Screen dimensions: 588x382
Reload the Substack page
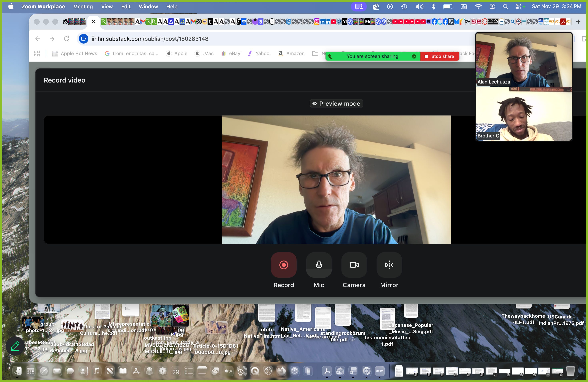(66, 39)
